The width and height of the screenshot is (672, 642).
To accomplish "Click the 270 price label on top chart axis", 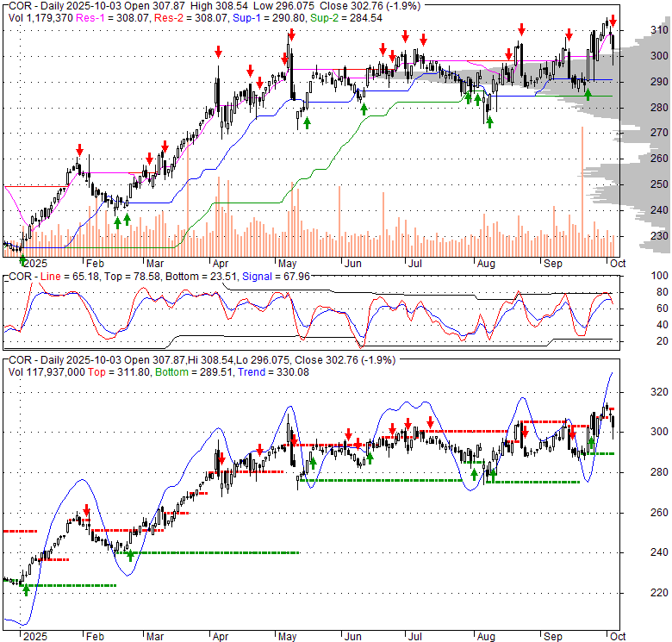I will (x=659, y=133).
